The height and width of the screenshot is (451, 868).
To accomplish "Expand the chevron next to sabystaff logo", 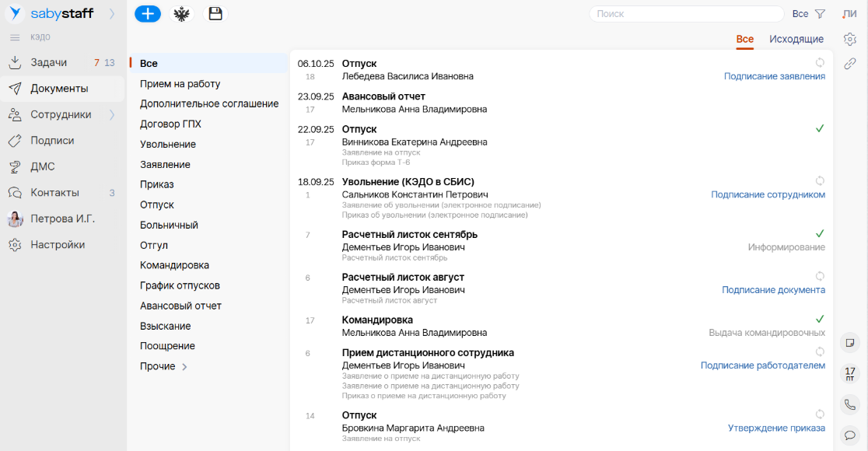I will tap(111, 13).
